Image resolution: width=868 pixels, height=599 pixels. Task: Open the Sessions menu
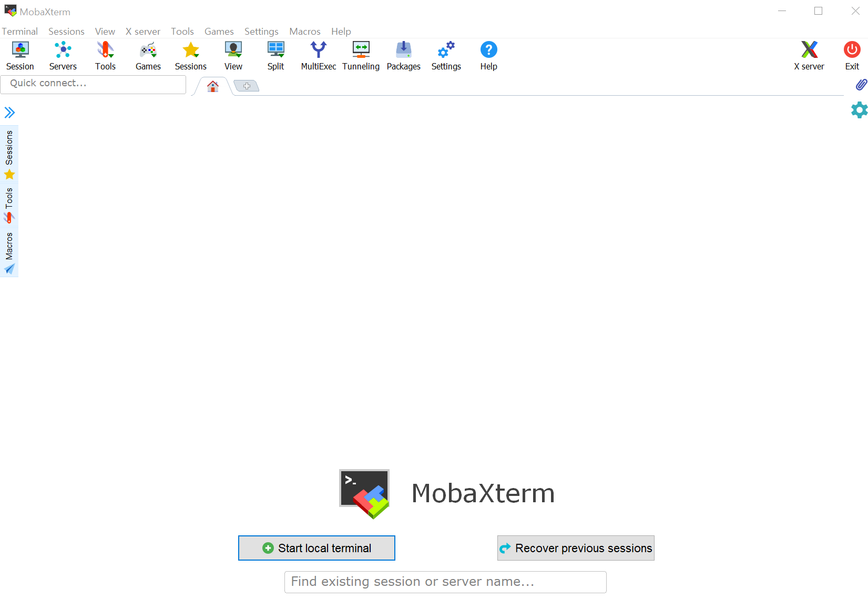click(66, 32)
